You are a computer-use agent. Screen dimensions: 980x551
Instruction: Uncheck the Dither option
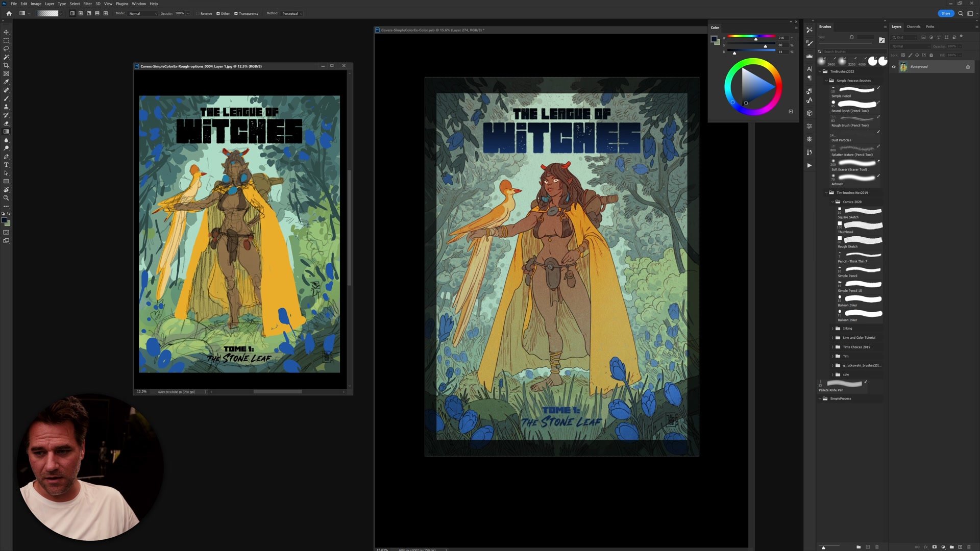[218, 14]
